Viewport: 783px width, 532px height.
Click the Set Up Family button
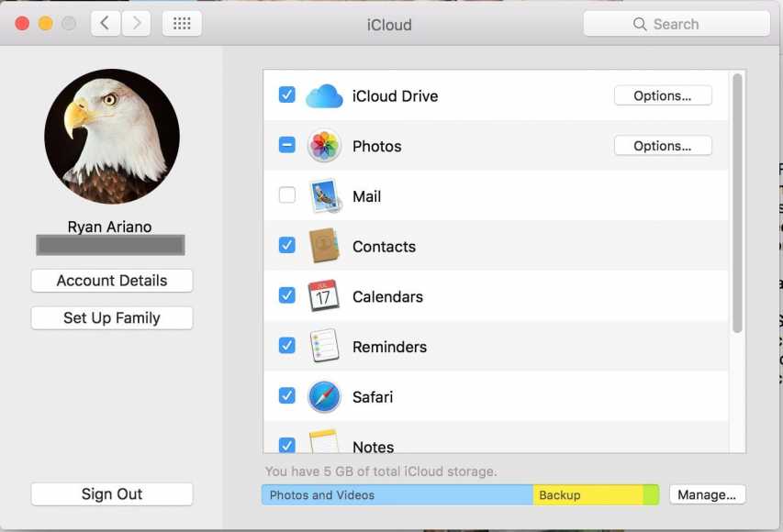pos(111,317)
